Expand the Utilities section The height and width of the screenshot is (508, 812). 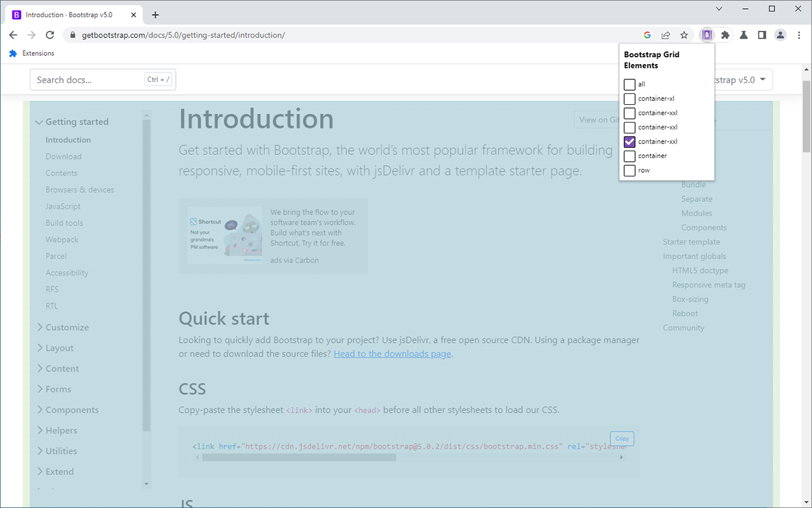click(56, 451)
